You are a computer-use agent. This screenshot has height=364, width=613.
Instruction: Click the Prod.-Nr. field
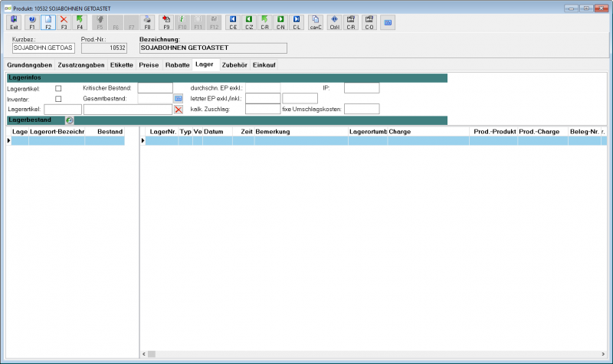pos(104,48)
